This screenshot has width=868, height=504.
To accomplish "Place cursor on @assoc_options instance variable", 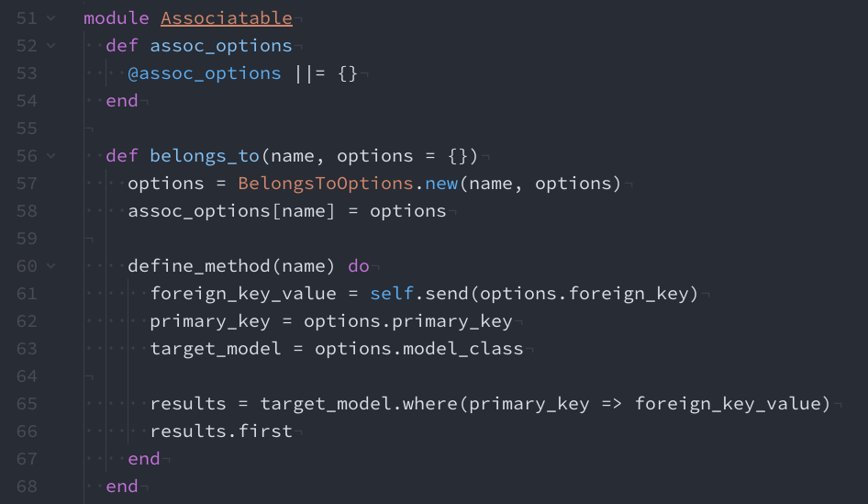I will (204, 73).
